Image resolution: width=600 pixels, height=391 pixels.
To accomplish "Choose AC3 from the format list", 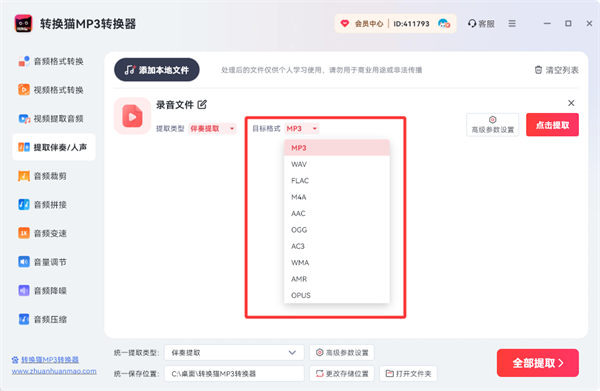I will click(x=337, y=246).
